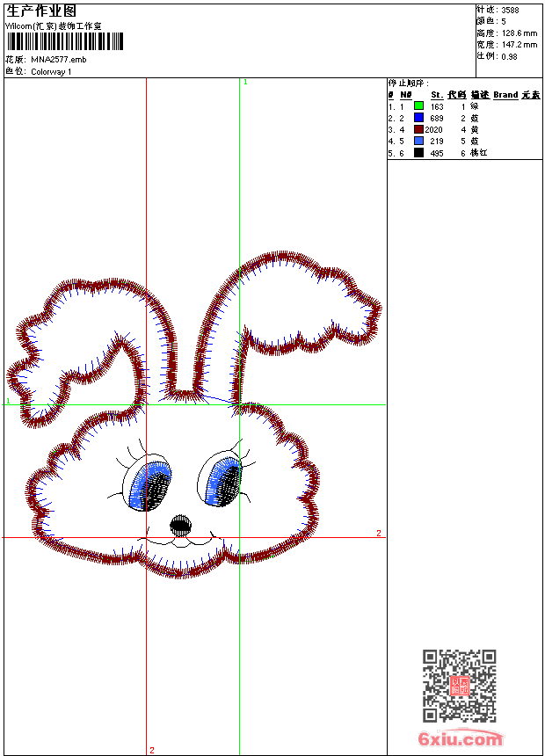Click the rabbit's right eye
Image resolution: width=545 pixels, height=756 pixels.
221,479
